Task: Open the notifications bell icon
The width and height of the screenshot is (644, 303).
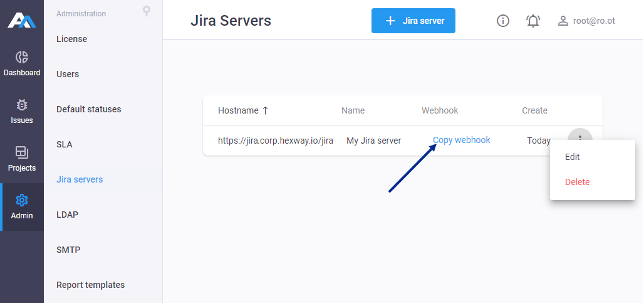Action: click(533, 21)
